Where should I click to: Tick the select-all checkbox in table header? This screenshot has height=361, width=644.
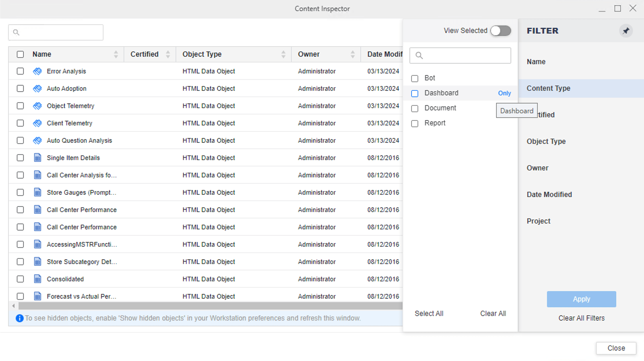point(20,54)
